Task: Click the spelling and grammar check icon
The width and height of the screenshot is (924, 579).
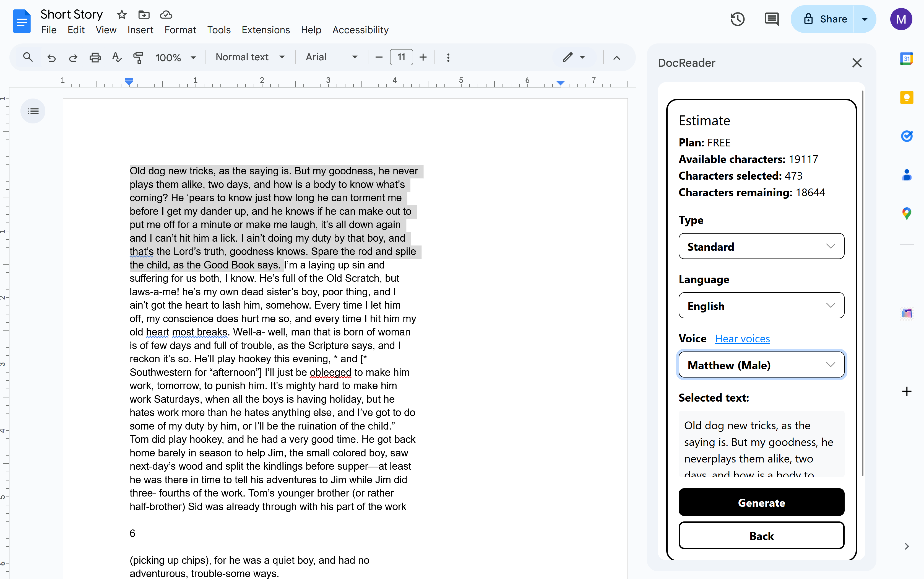Action: click(x=117, y=58)
